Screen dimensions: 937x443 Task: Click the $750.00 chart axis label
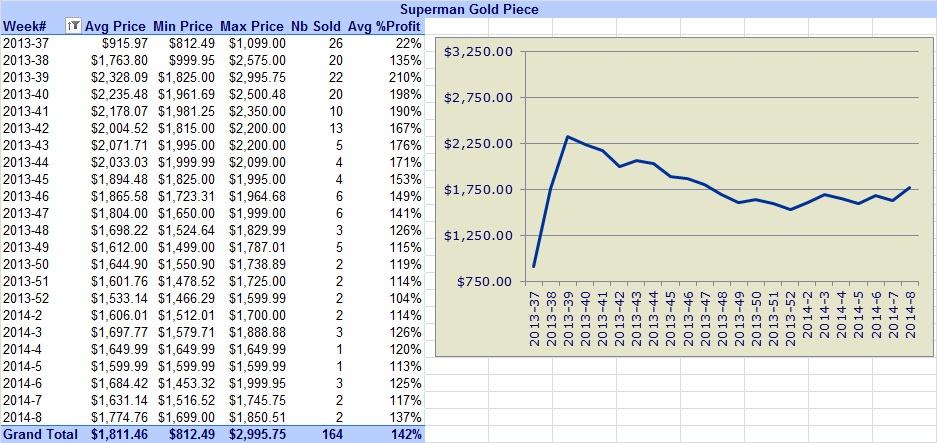(x=485, y=282)
